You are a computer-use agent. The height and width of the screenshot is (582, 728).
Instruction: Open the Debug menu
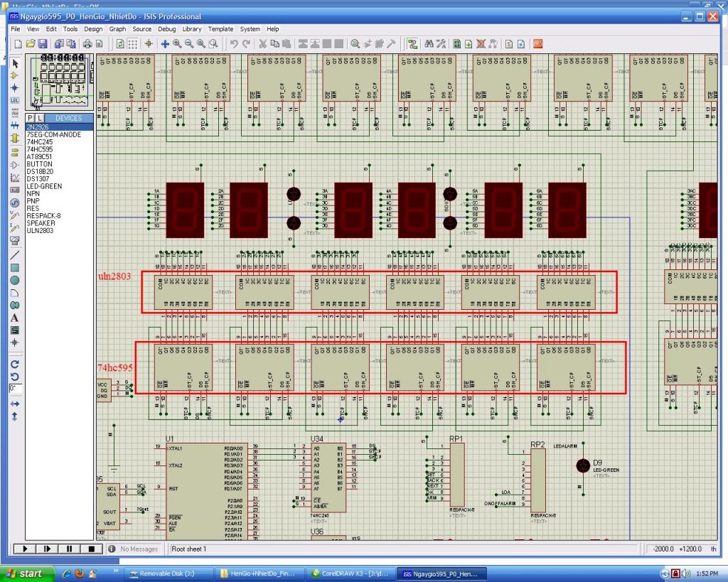pyautogui.click(x=167, y=29)
